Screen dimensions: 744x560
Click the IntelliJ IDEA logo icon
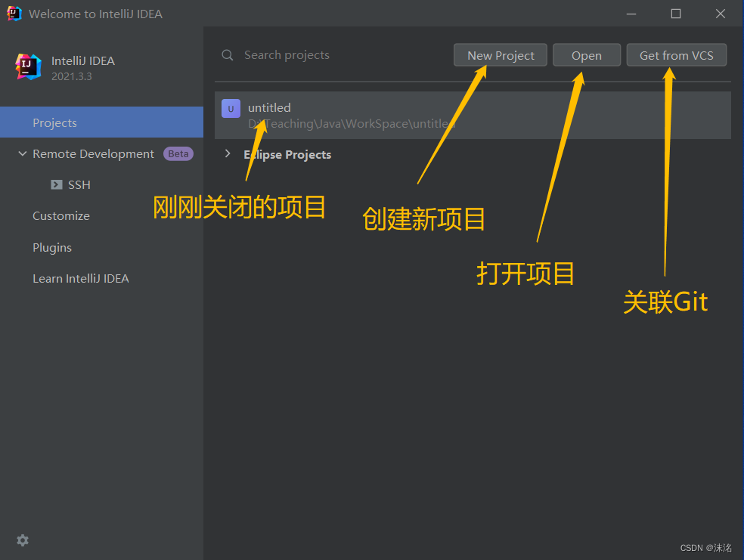point(27,67)
